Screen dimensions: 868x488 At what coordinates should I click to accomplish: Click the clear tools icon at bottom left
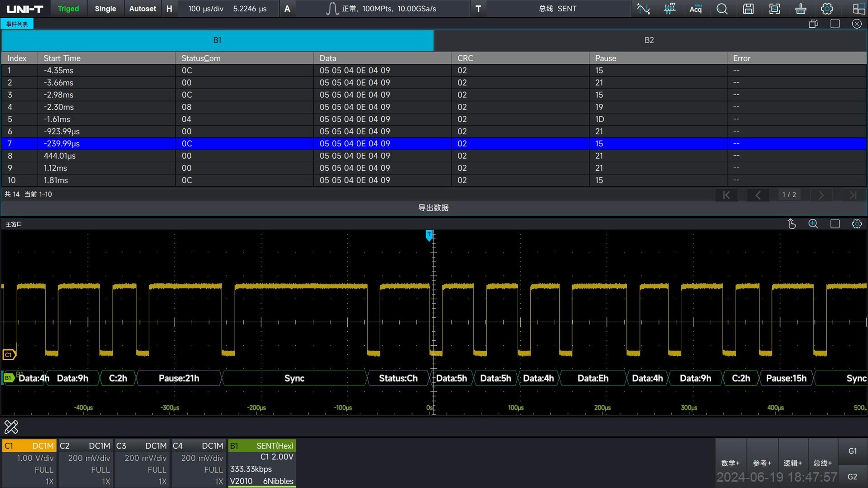click(x=11, y=427)
